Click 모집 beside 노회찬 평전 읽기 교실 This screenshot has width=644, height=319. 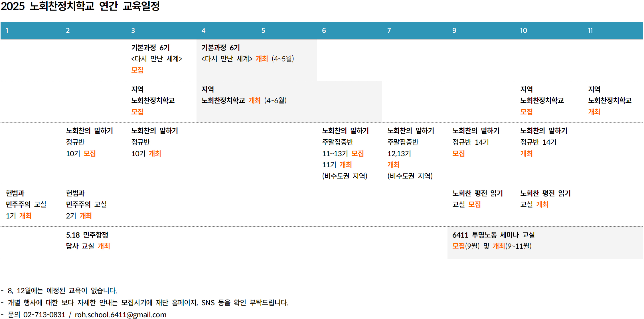pyautogui.click(x=475, y=204)
